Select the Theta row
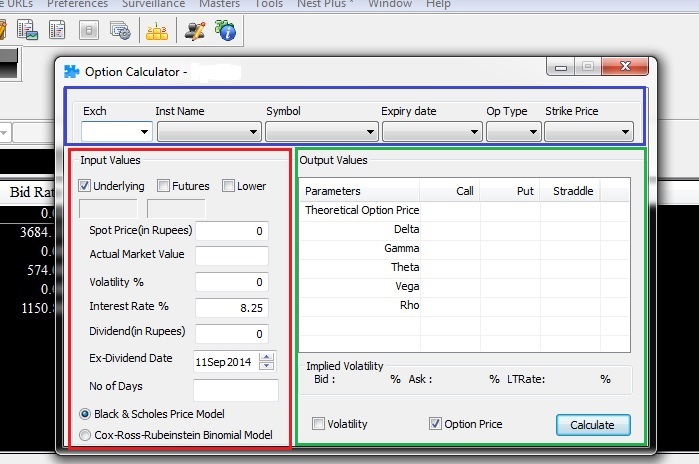 pyautogui.click(x=464, y=267)
